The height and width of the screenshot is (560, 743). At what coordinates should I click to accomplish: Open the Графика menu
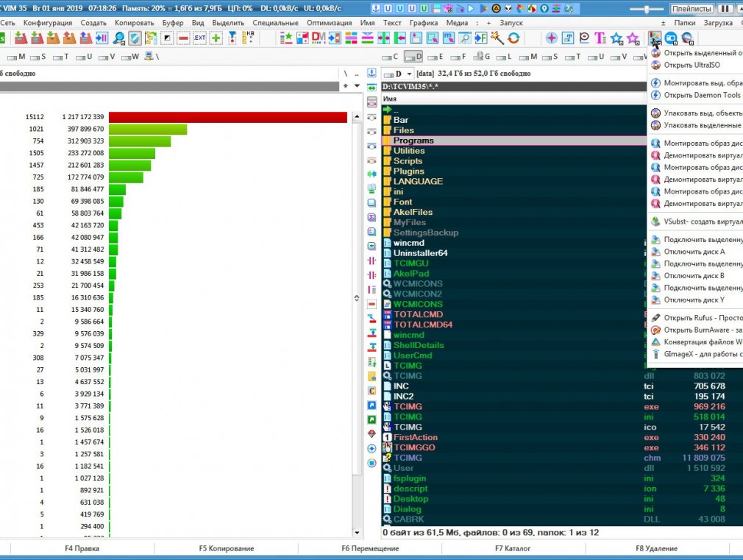pyautogui.click(x=424, y=23)
